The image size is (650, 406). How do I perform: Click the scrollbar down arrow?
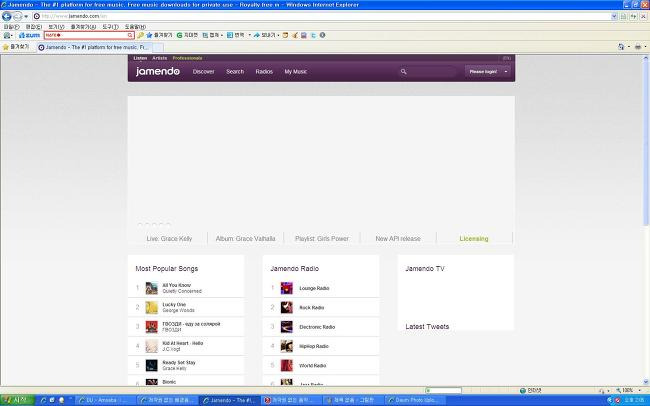click(x=646, y=382)
